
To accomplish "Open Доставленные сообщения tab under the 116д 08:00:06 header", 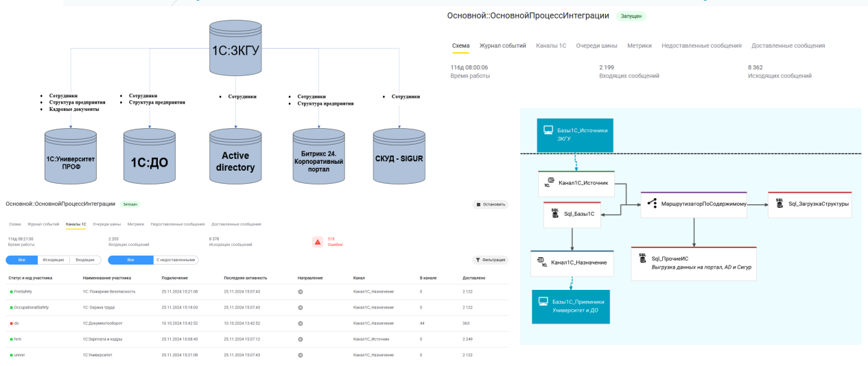I will 788,45.
